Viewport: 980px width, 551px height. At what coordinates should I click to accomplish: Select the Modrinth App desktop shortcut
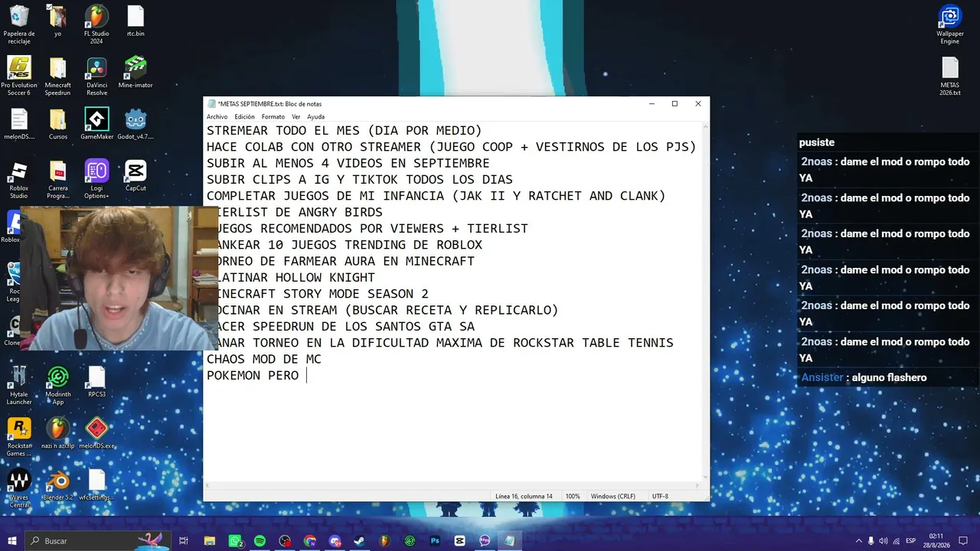[x=57, y=386]
